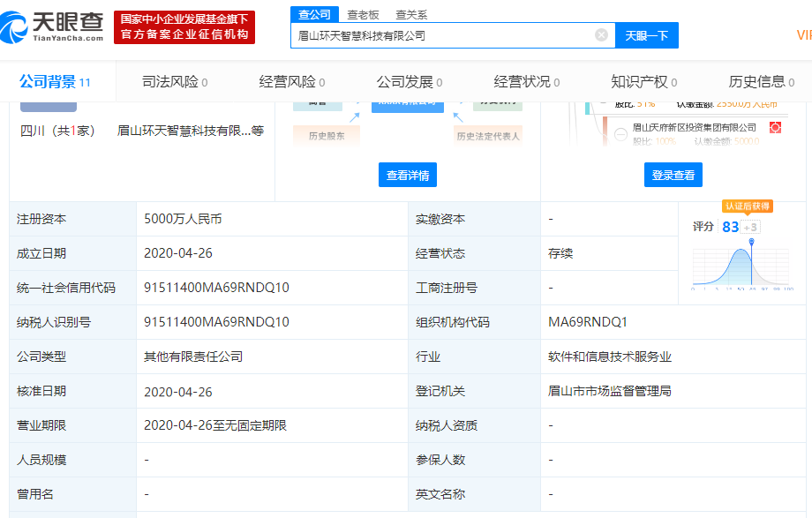Click the business status value 存续

coord(560,253)
